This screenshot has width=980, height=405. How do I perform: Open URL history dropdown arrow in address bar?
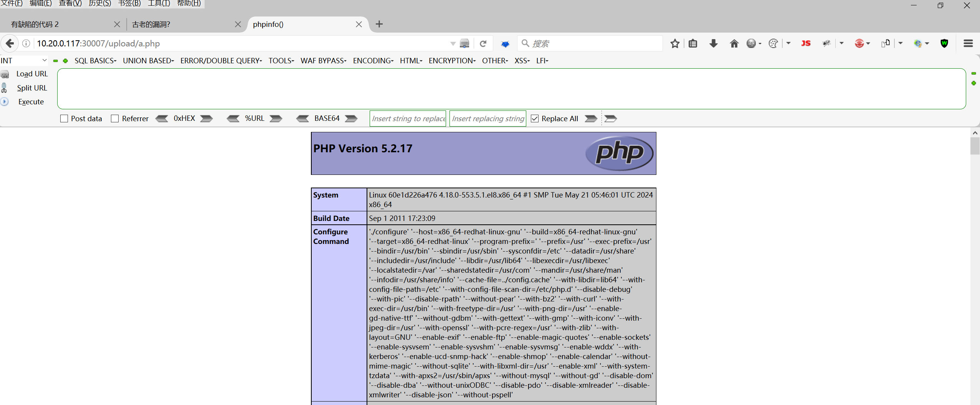453,44
